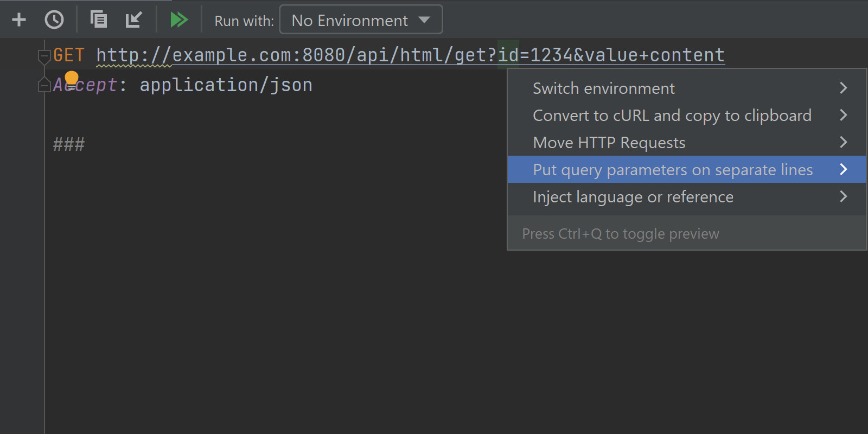
Task: Click the fold marker beside Accept header
Action: point(44,85)
